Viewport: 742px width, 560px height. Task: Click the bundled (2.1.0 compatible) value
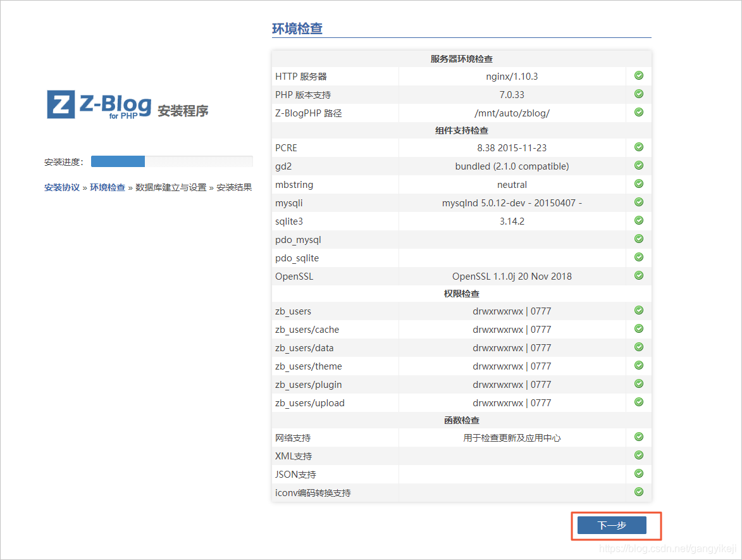512,166
